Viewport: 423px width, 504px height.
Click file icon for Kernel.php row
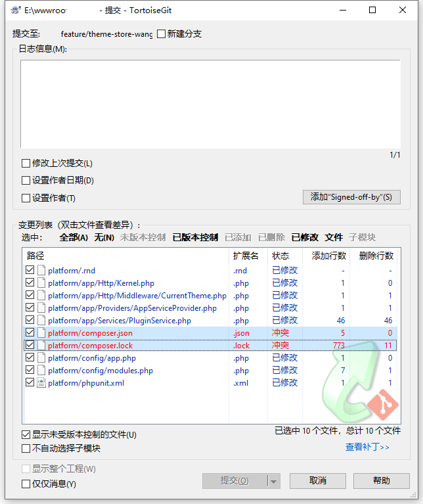(x=41, y=283)
